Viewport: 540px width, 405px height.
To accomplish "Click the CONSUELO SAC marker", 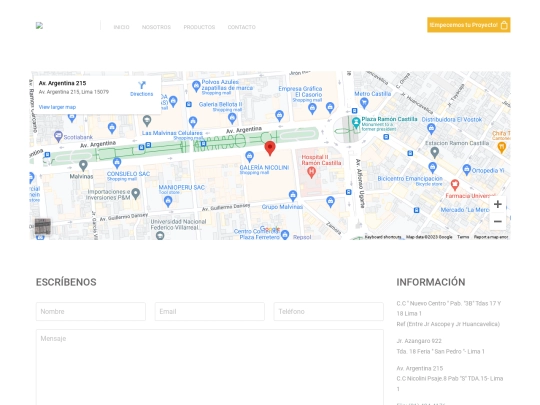I will 117,162.
